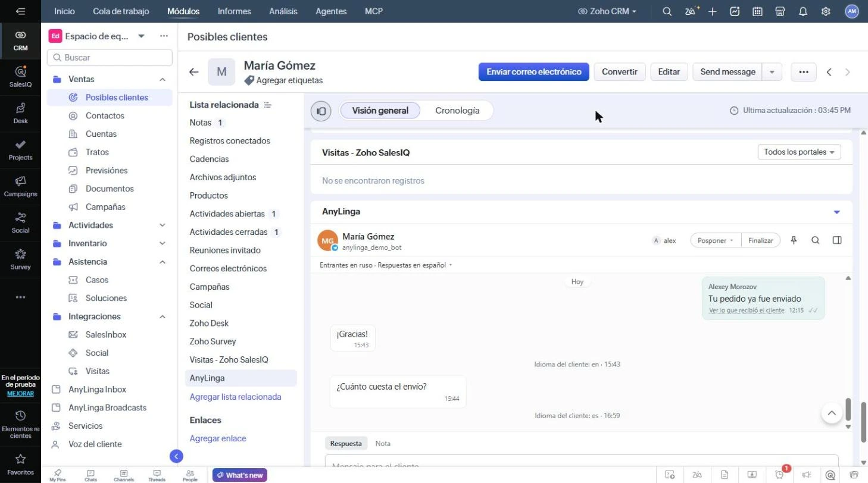Click the plus icon to create a record

pos(713,11)
